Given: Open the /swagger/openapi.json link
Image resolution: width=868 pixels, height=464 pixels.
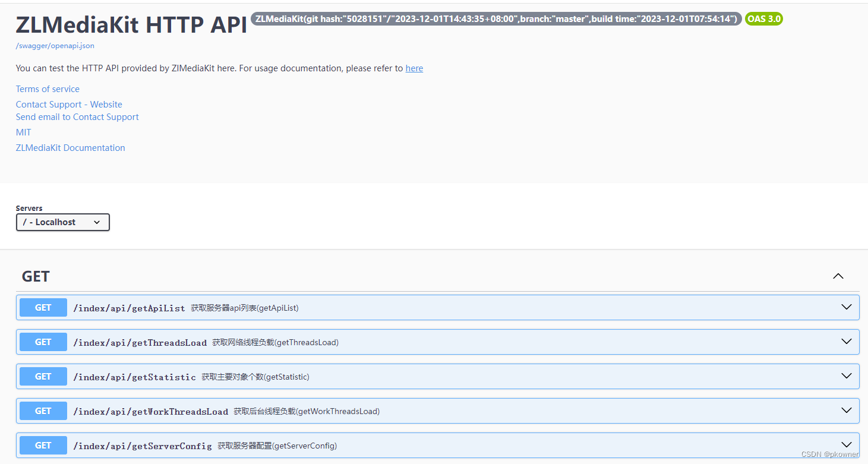Looking at the screenshot, I should coord(55,46).
